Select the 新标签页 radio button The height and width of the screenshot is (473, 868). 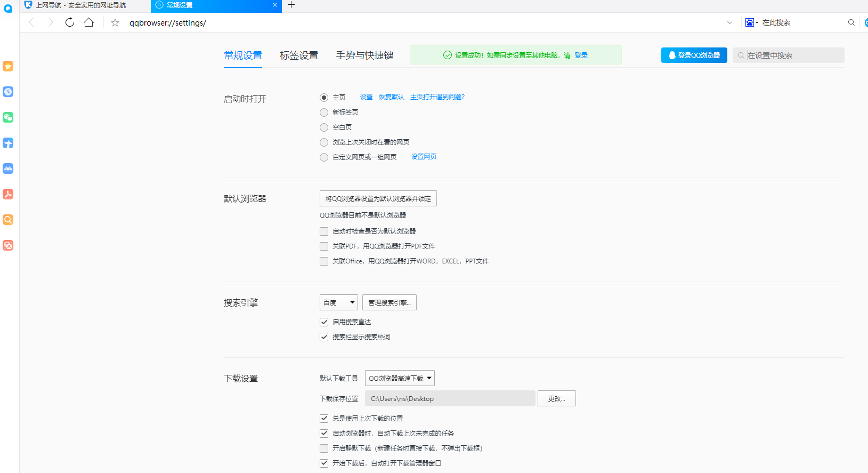[x=324, y=113]
